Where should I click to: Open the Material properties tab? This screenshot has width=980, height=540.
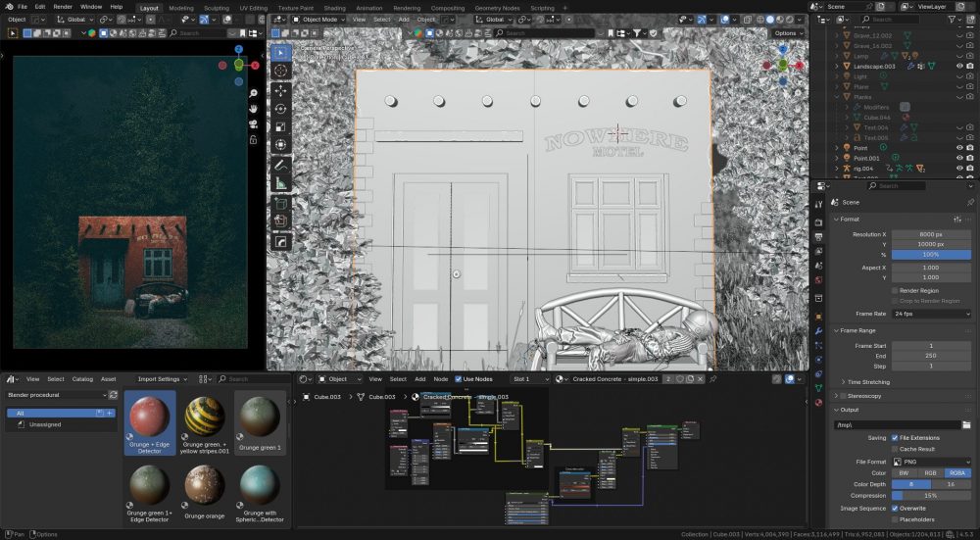[x=818, y=403]
